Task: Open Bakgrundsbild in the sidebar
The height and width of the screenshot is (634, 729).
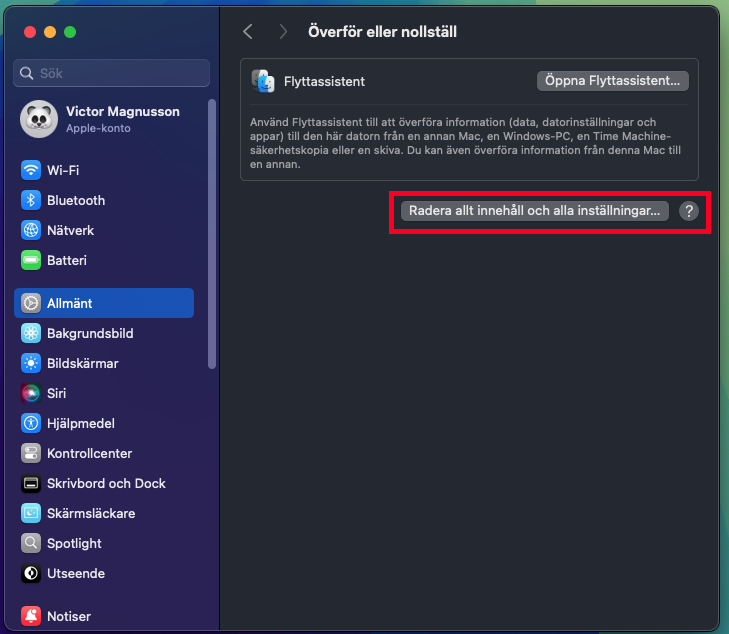Action: pos(104,333)
